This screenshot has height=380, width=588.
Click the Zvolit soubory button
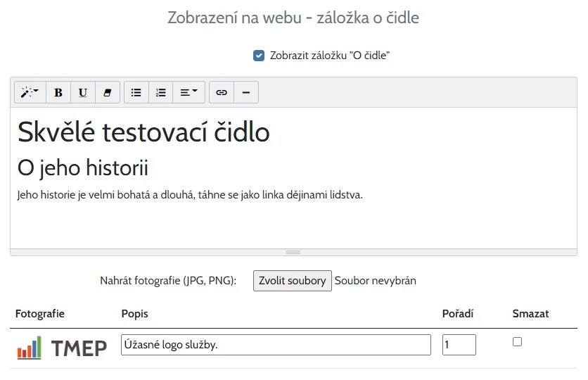[292, 281]
